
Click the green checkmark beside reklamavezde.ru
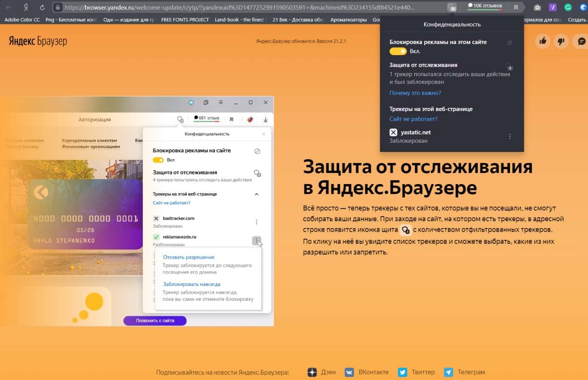point(156,237)
